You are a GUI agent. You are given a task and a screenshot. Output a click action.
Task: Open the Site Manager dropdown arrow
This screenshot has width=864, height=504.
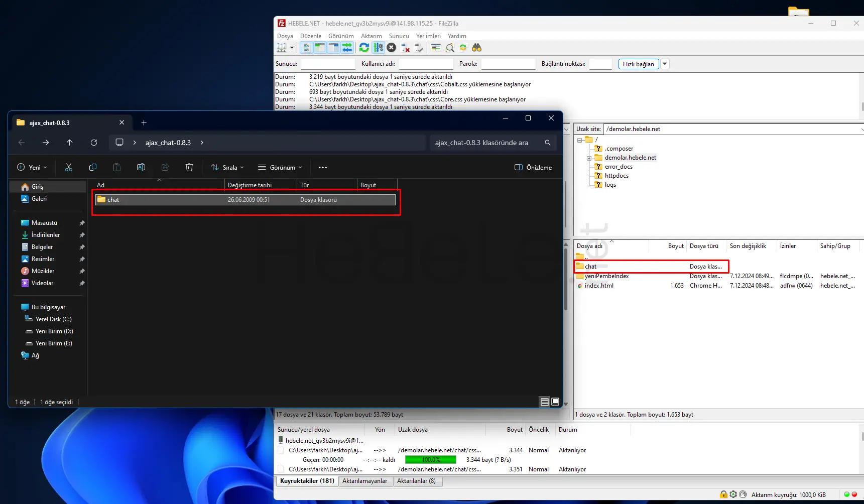[292, 48]
